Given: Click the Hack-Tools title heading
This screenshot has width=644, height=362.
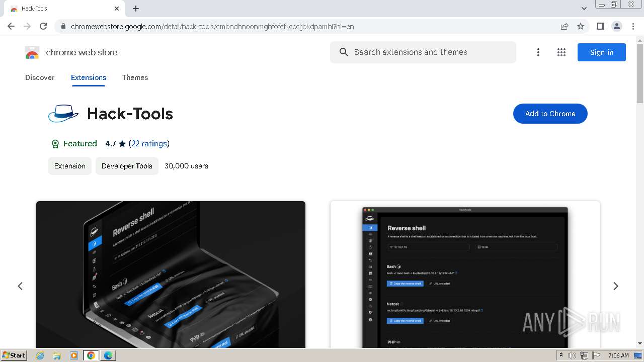Looking at the screenshot, I should pos(130,114).
